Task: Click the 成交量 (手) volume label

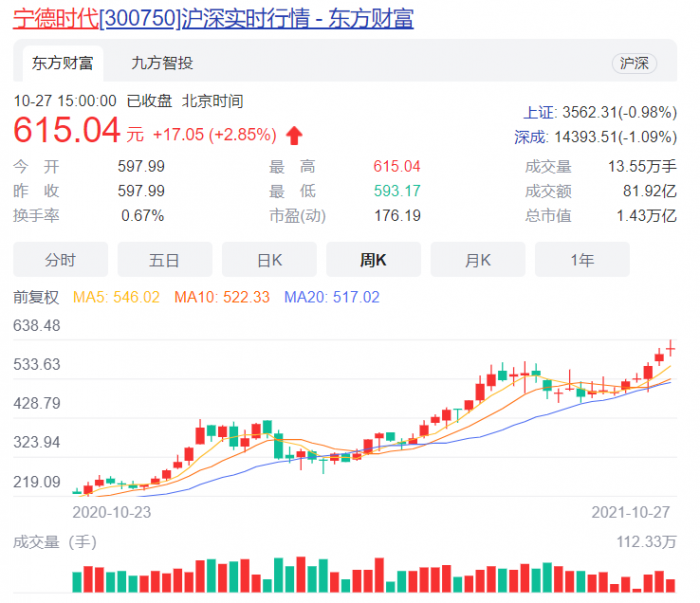Action: pos(55,542)
